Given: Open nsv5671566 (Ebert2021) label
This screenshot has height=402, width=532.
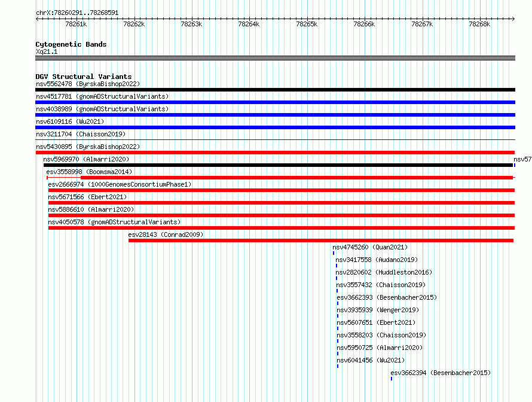Looking at the screenshot, I should pyautogui.click(x=87, y=197).
